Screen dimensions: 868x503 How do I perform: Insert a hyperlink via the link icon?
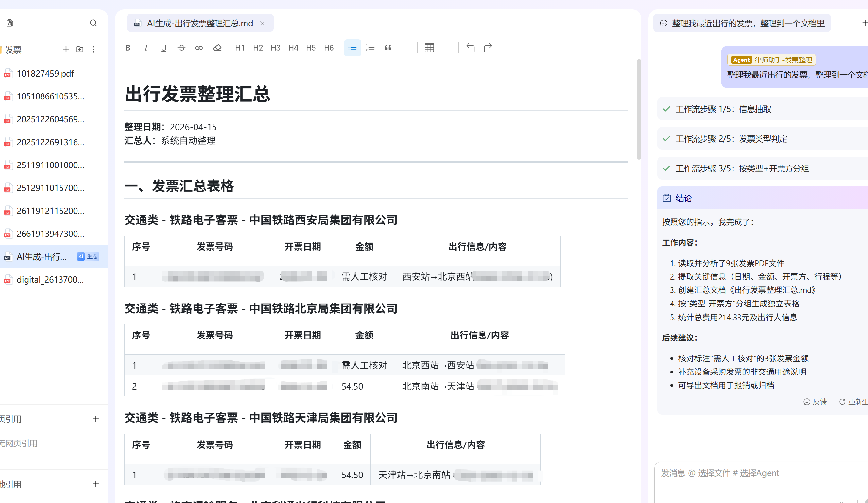click(x=199, y=48)
